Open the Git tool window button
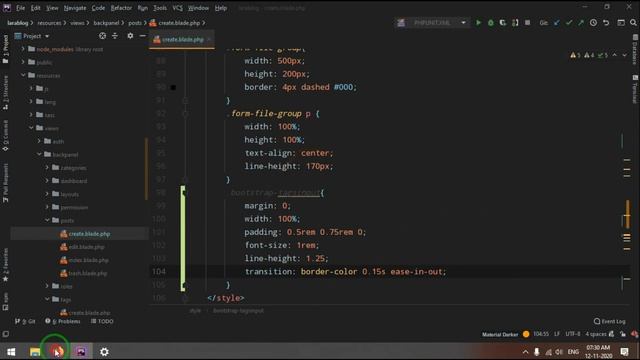 25,321
